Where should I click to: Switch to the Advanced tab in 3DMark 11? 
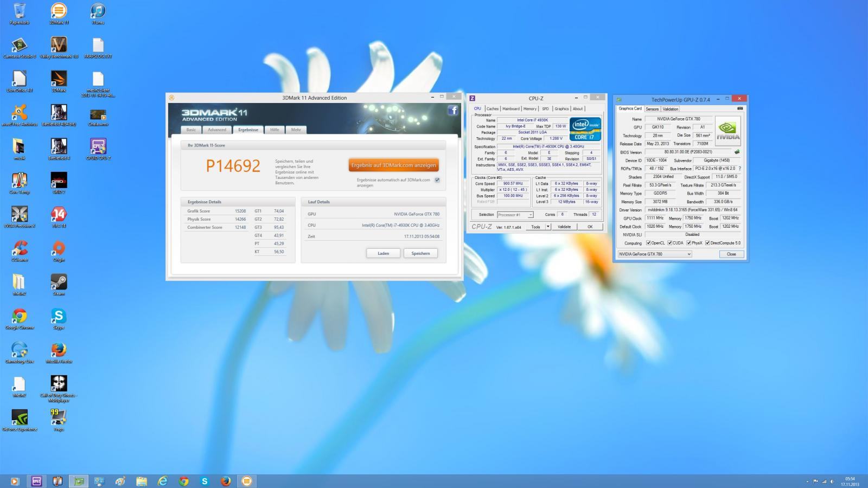(x=217, y=130)
